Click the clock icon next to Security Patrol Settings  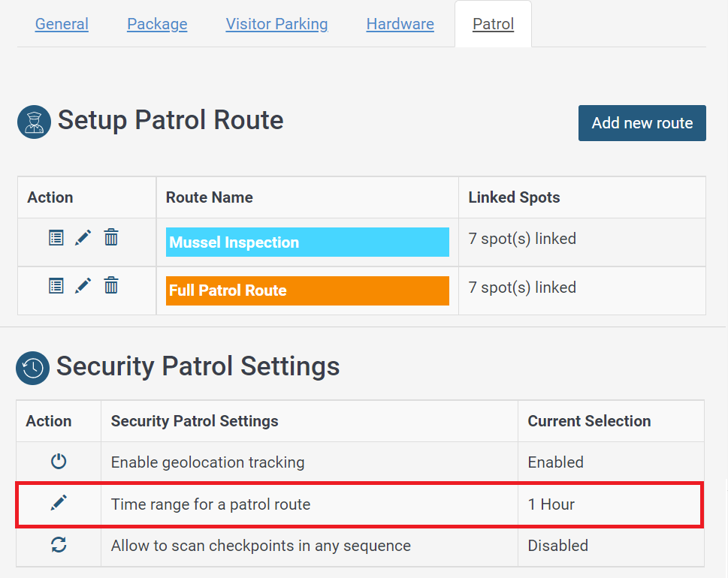(32, 368)
